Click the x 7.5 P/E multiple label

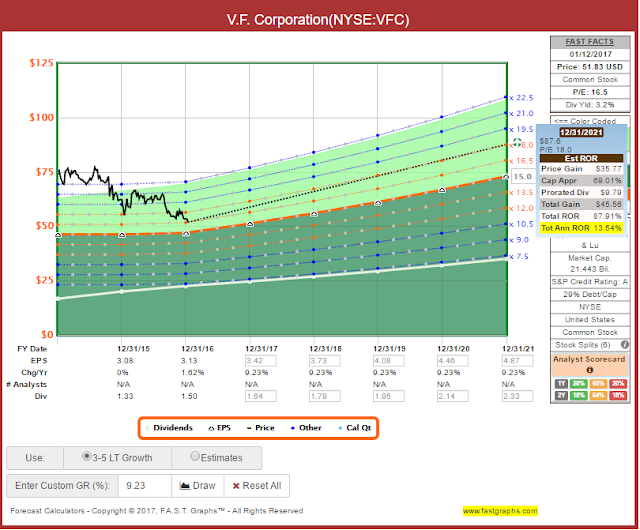(519, 256)
